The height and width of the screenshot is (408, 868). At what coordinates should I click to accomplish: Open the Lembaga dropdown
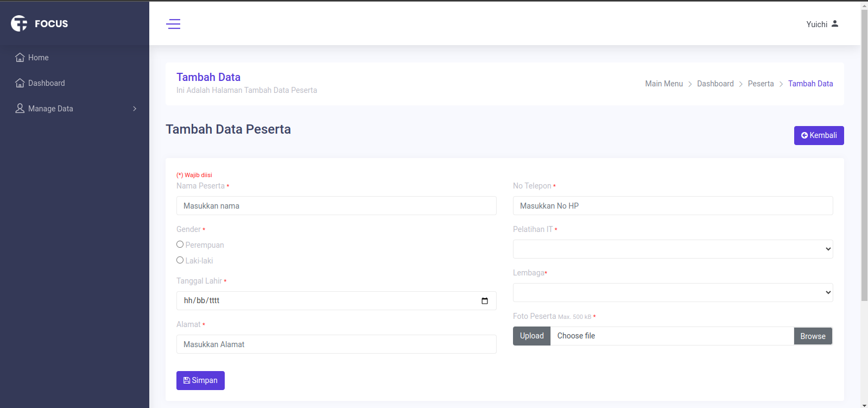(673, 292)
